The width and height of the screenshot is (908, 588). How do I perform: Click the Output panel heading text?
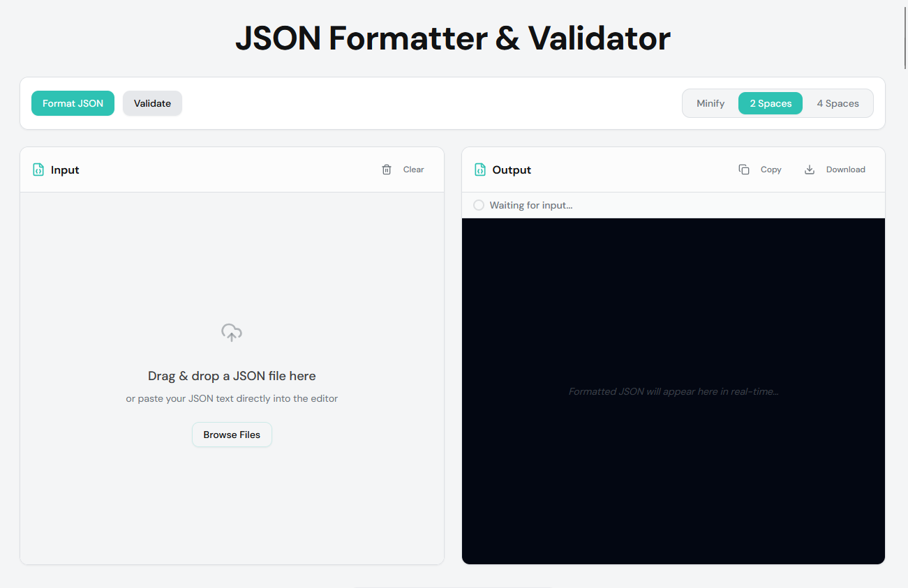[x=512, y=169]
